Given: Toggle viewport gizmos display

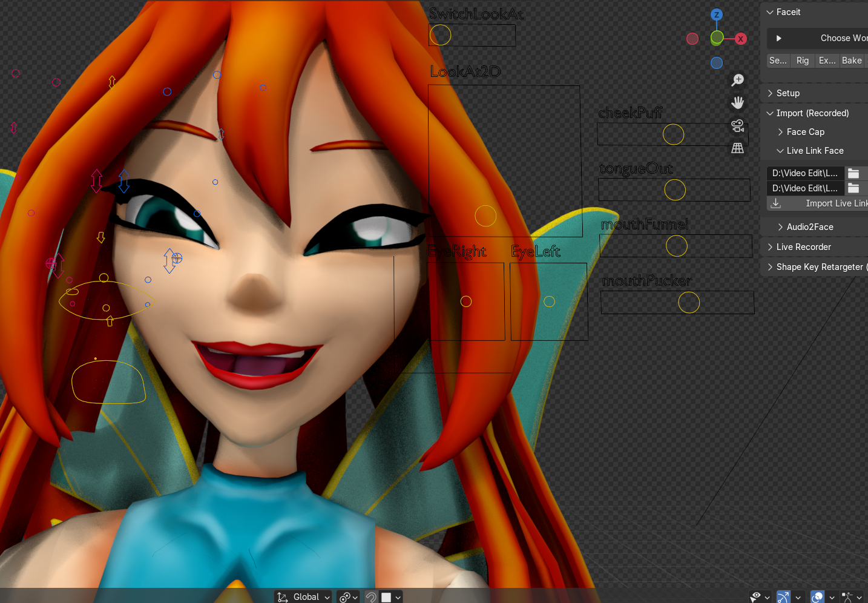Looking at the screenshot, I should click(783, 597).
